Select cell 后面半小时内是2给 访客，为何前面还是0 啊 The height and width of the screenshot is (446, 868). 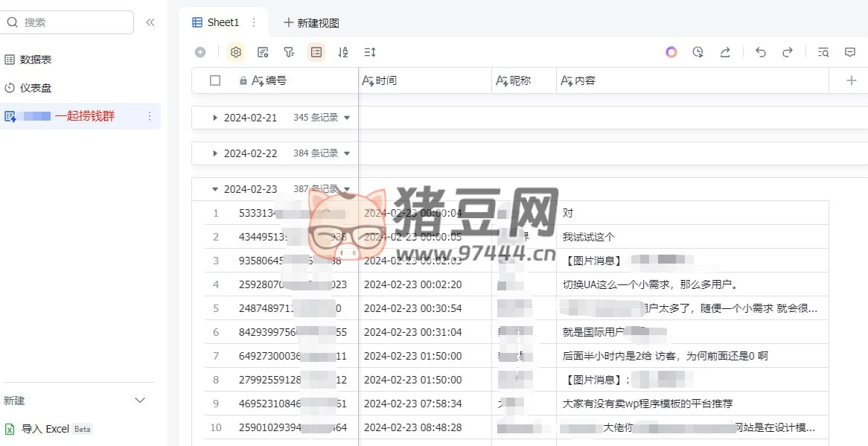pyautogui.click(x=692, y=356)
